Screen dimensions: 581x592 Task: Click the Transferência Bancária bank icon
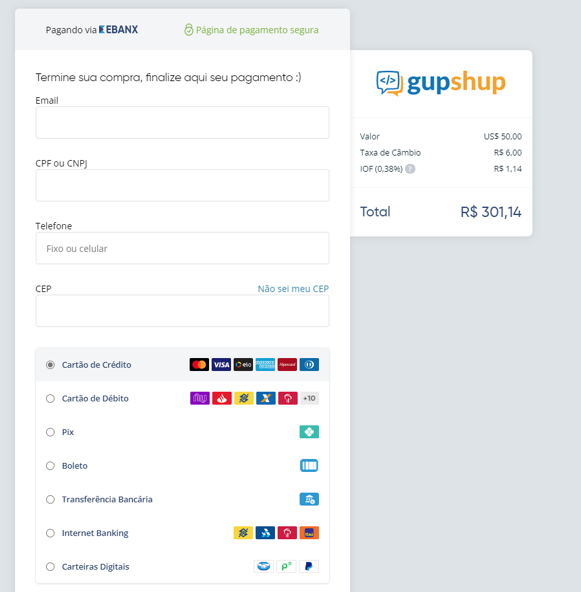point(309,499)
